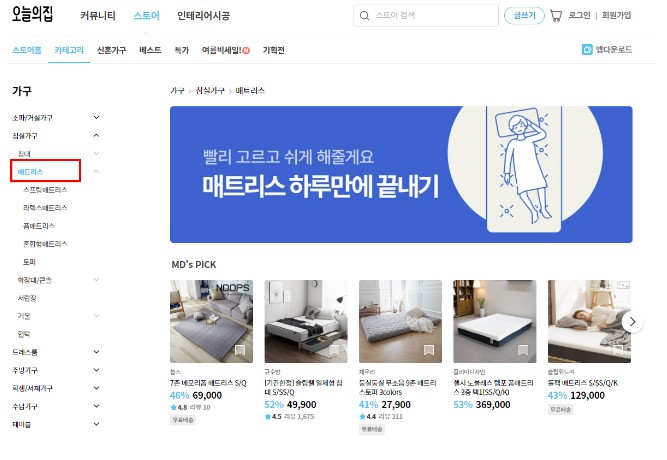Screen dimensions: 667x460
Task: Click the 회원가입 link
Action: (x=616, y=16)
